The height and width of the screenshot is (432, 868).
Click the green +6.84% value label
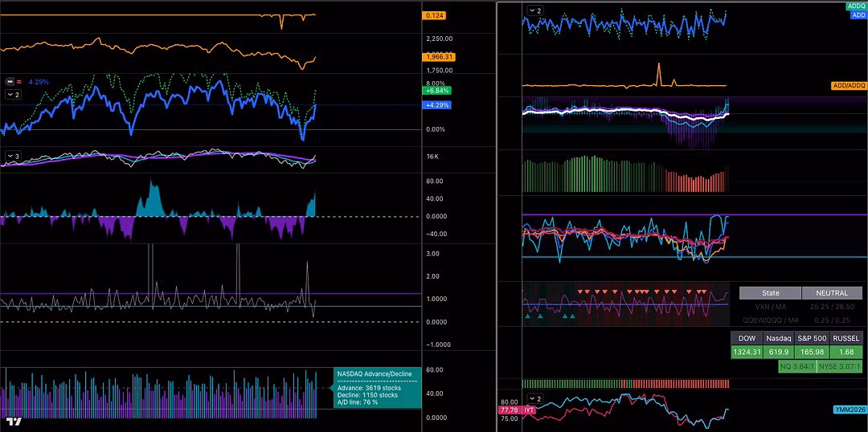pyautogui.click(x=440, y=91)
